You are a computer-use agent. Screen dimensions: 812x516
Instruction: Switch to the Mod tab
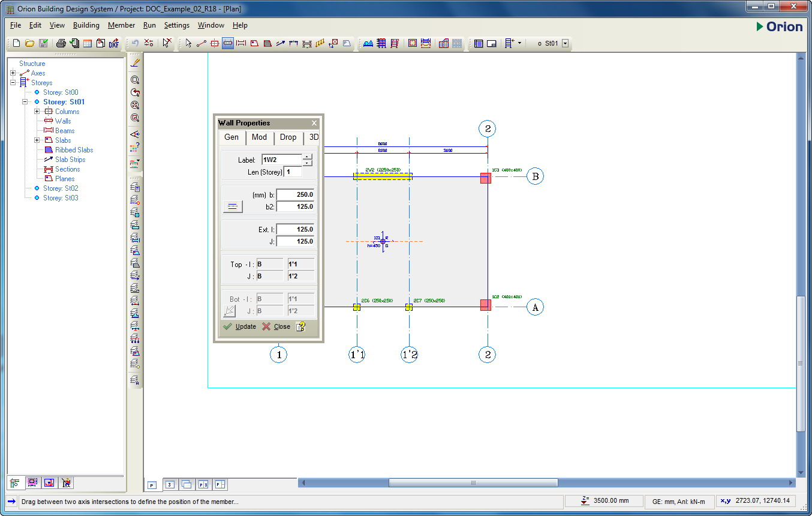[x=259, y=137]
